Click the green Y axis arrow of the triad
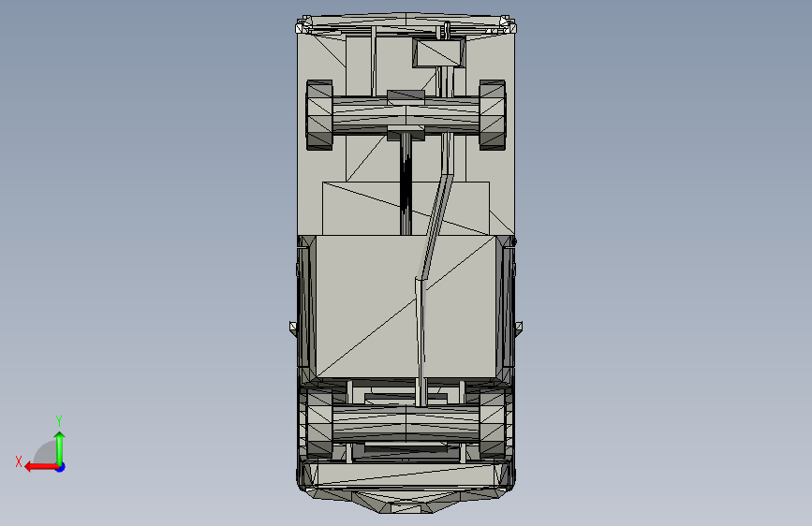This screenshot has width=812, height=526. point(60,447)
